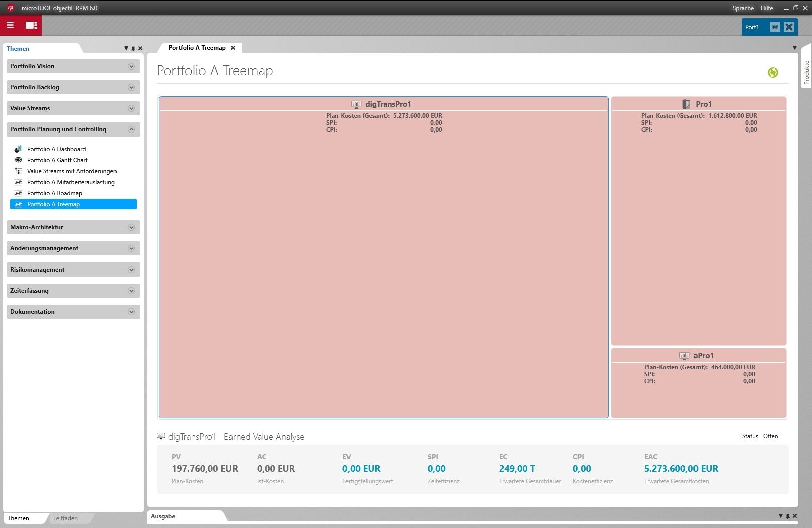Refresh the treemap with the green icon

click(773, 73)
